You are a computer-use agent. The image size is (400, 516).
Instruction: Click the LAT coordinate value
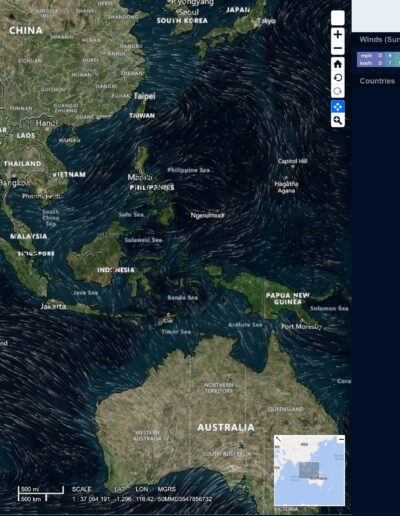(123, 499)
